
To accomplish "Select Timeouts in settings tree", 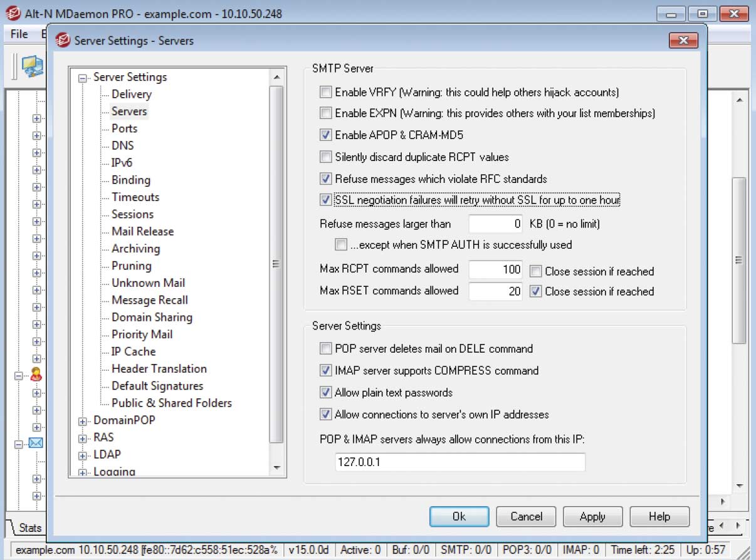I will 135,197.
